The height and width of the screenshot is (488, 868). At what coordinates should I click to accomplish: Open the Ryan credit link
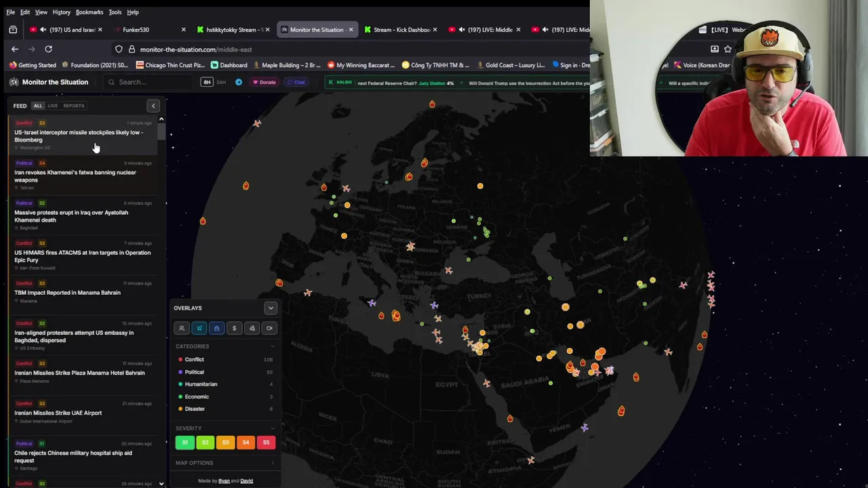[x=224, y=481]
